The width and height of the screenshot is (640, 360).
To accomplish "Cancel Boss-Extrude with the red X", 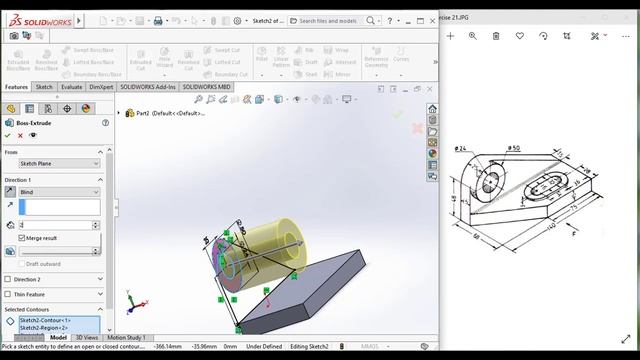I will click(x=20, y=135).
